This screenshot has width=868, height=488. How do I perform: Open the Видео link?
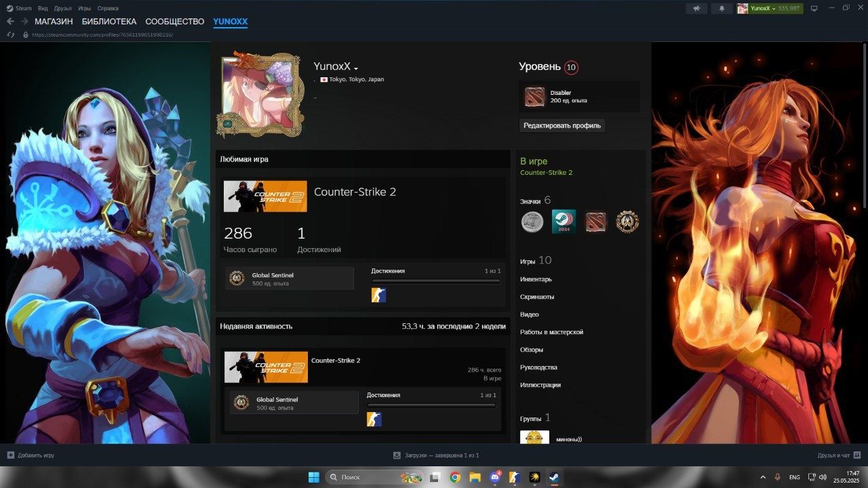530,314
